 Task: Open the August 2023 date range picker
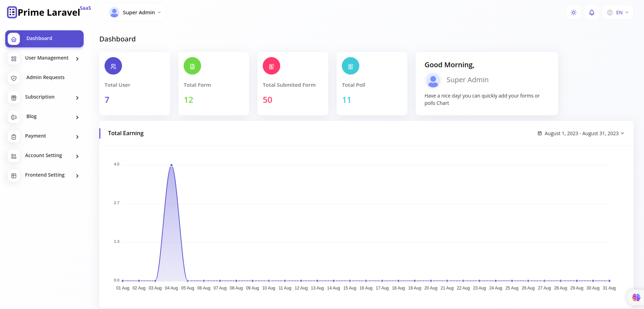(x=581, y=133)
